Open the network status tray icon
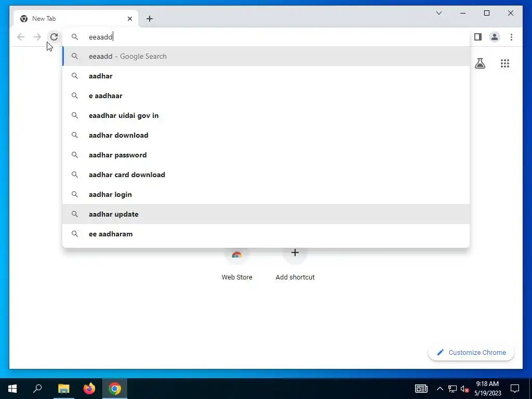This screenshot has height=399, width=532. pos(453,389)
